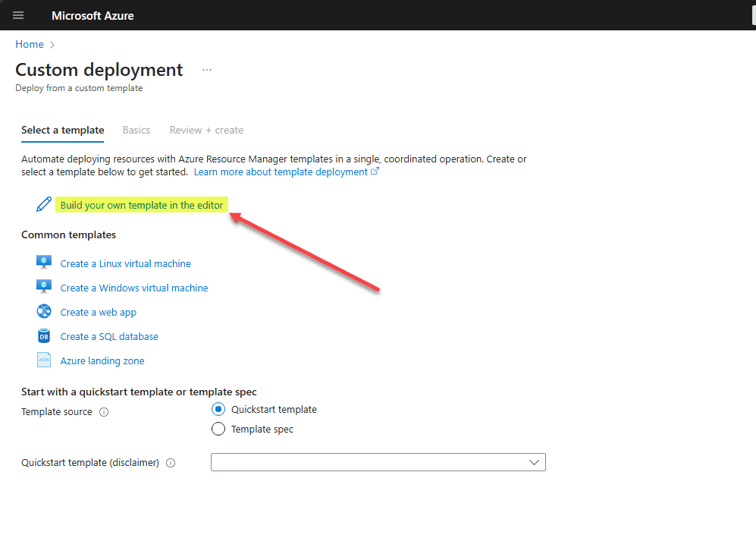Open Create a Linux virtual machine template
756x535 pixels.
click(x=125, y=264)
